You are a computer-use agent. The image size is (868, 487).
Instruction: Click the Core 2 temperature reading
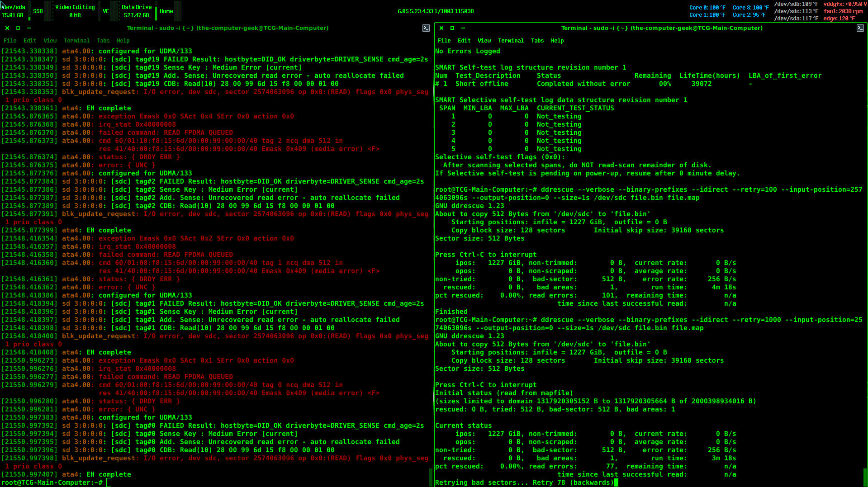(x=749, y=15)
